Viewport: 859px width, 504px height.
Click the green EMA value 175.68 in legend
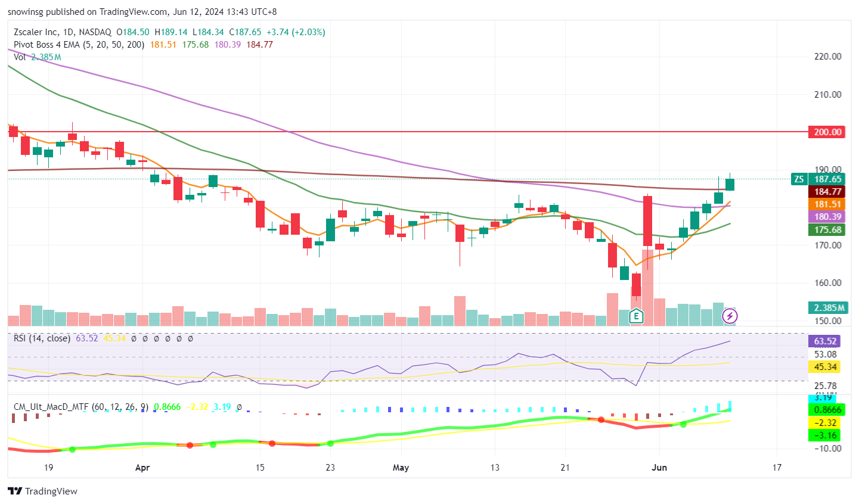(196, 45)
